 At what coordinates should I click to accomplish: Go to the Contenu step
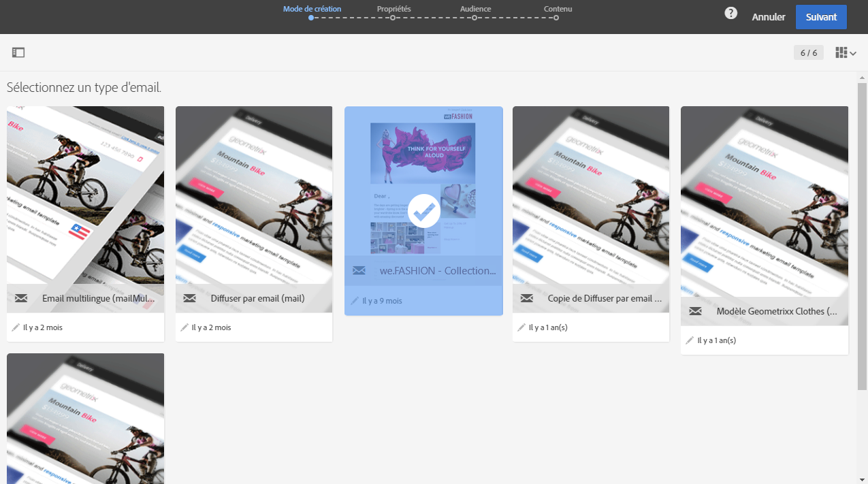pos(557,10)
